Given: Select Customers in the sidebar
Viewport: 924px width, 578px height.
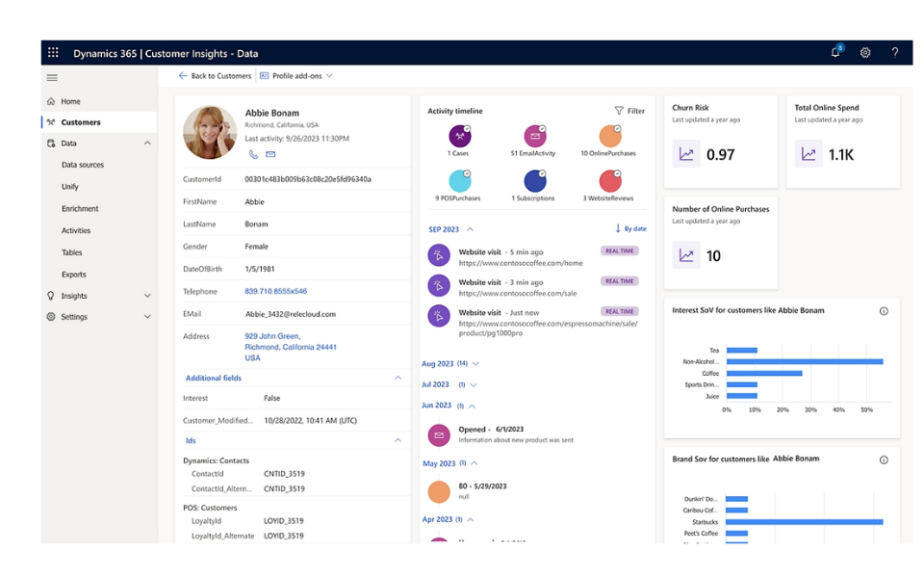Looking at the screenshot, I should coord(99,122).
